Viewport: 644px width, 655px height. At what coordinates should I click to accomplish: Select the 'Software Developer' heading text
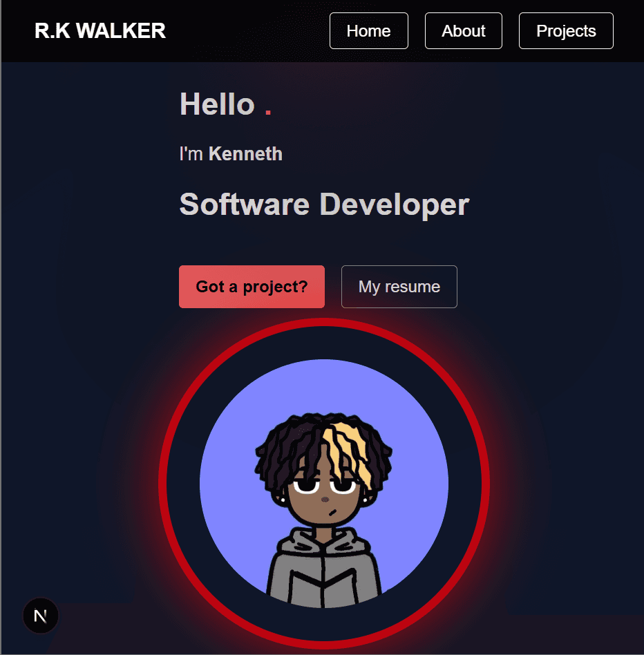pyautogui.click(x=324, y=204)
